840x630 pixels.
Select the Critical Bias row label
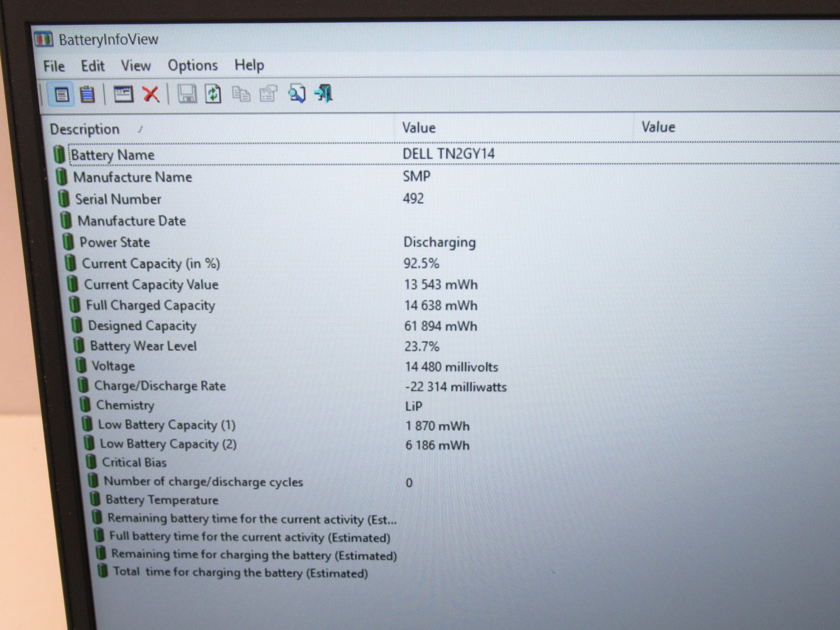pyautogui.click(x=134, y=463)
